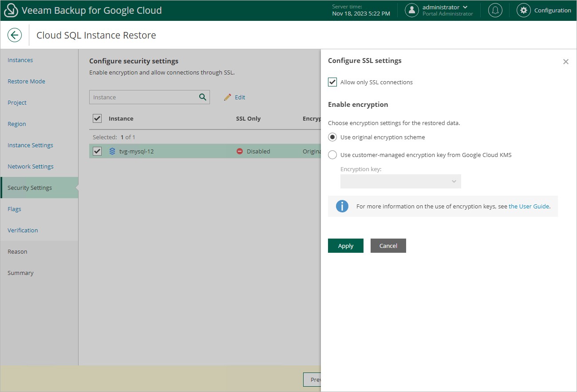Go to the Region step

pyautogui.click(x=17, y=124)
